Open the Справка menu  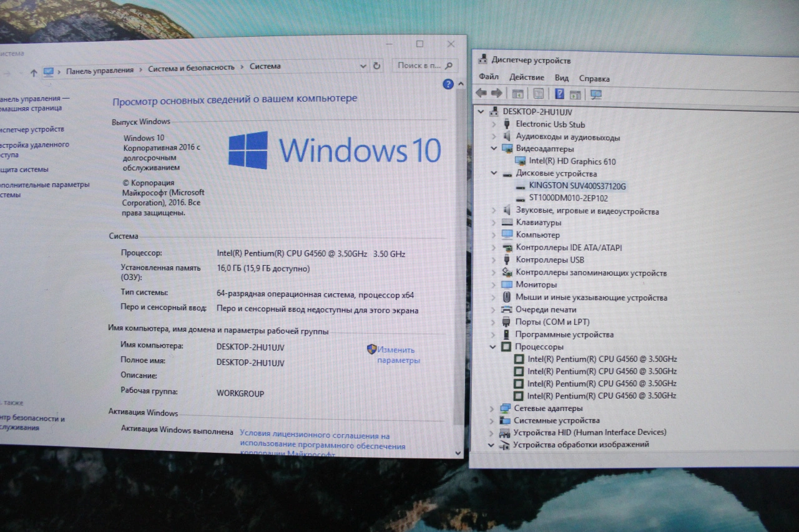594,79
